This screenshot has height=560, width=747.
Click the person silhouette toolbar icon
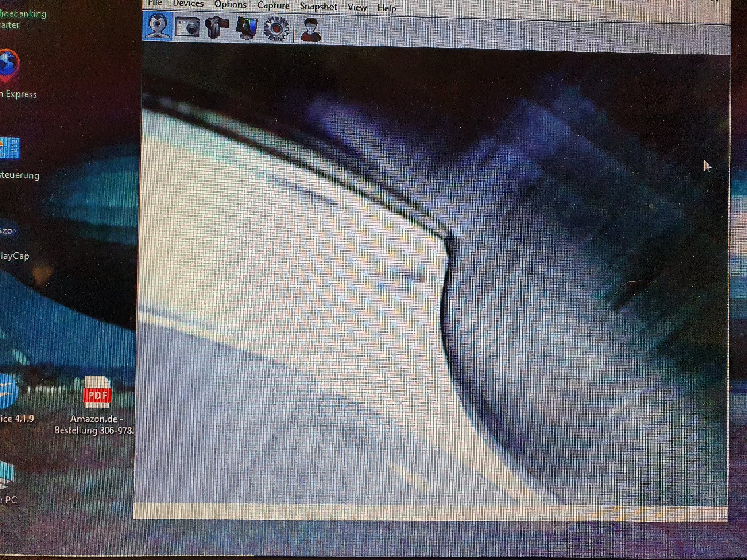(x=310, y=30)
